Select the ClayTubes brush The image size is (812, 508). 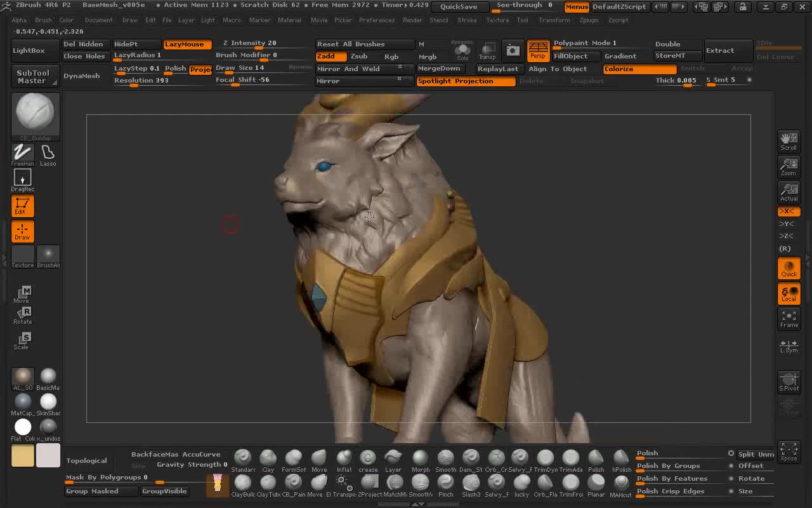coord(268,486)
